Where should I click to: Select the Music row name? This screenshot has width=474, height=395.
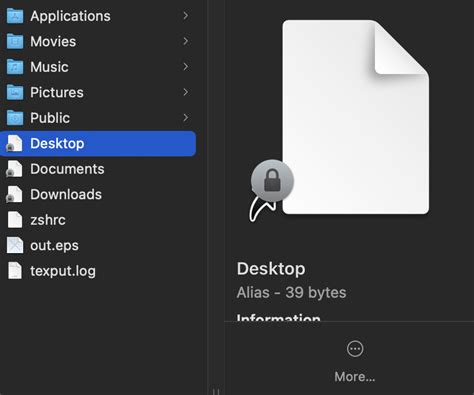tap(49, 67)
